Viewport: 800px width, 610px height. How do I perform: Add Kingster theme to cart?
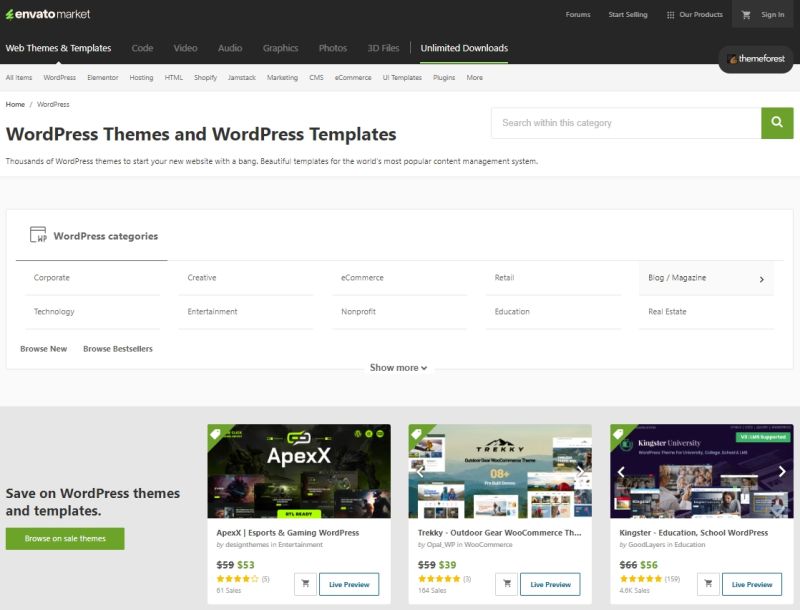click(x=709, y=584)
